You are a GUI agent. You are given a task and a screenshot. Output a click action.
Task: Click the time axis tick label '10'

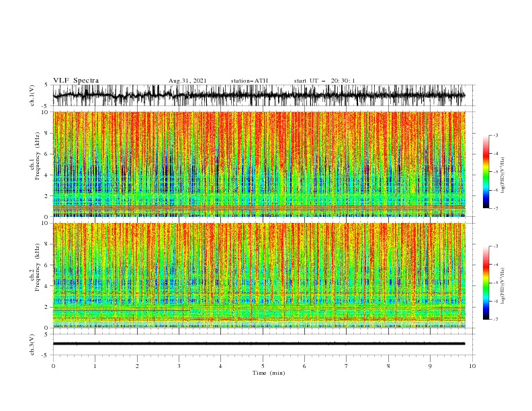point(472,366)
